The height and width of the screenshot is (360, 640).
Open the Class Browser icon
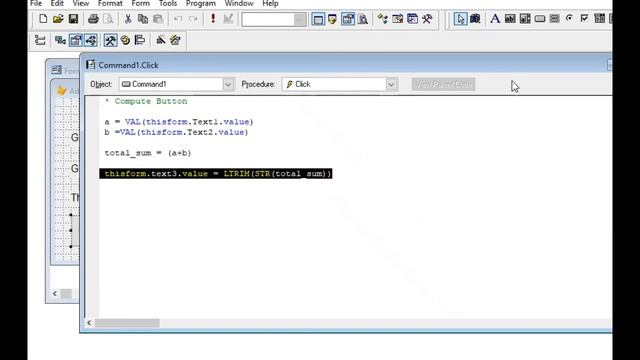click(382, 19)
